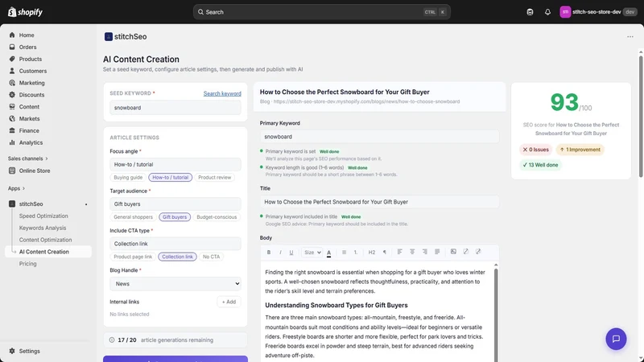Insert an image into the body
This screenshot has height=362, width=644.
tap(453, 252)
